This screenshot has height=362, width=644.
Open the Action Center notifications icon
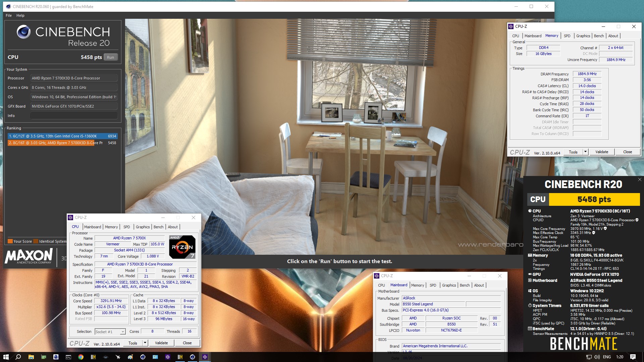[633, 357]
